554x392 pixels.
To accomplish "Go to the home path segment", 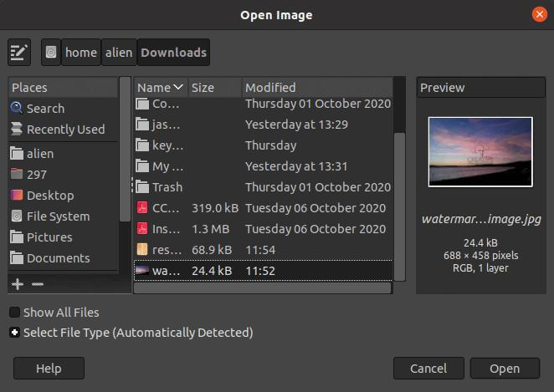I will coord(81,53).
